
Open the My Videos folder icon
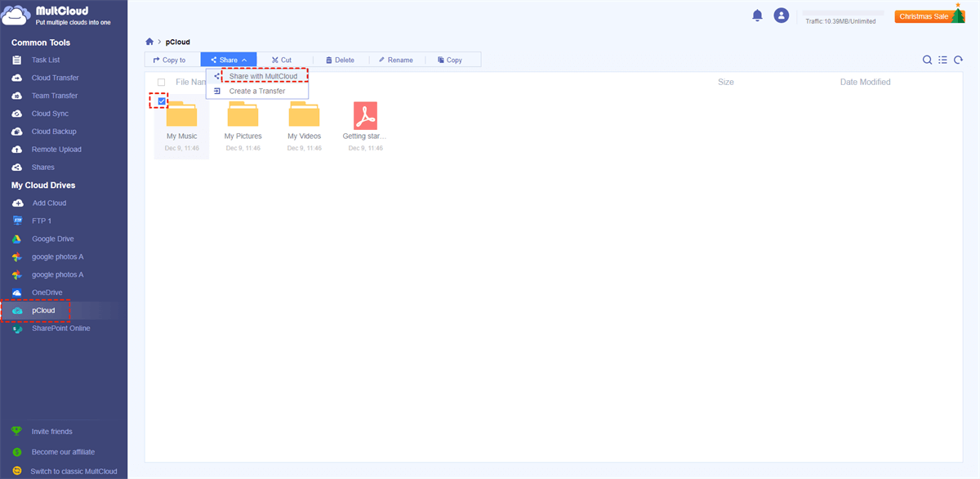(304, 114)
